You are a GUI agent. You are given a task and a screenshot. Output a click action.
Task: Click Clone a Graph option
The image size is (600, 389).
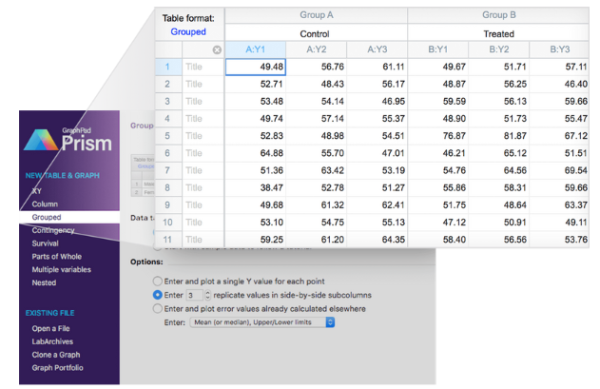(x=56, y=355)
